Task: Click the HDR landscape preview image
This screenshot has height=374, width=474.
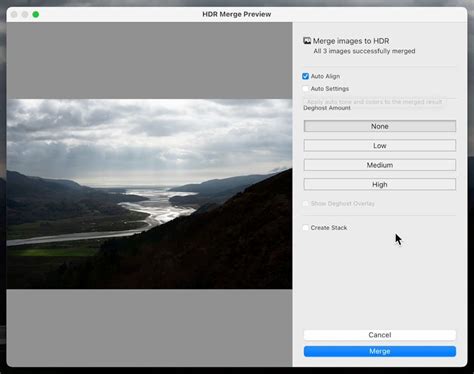Action: point(149,194)
